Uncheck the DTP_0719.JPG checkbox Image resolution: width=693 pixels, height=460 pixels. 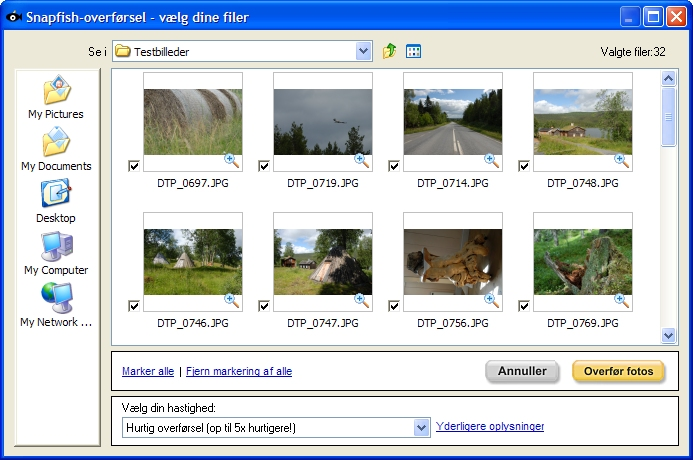click(264, 166)
